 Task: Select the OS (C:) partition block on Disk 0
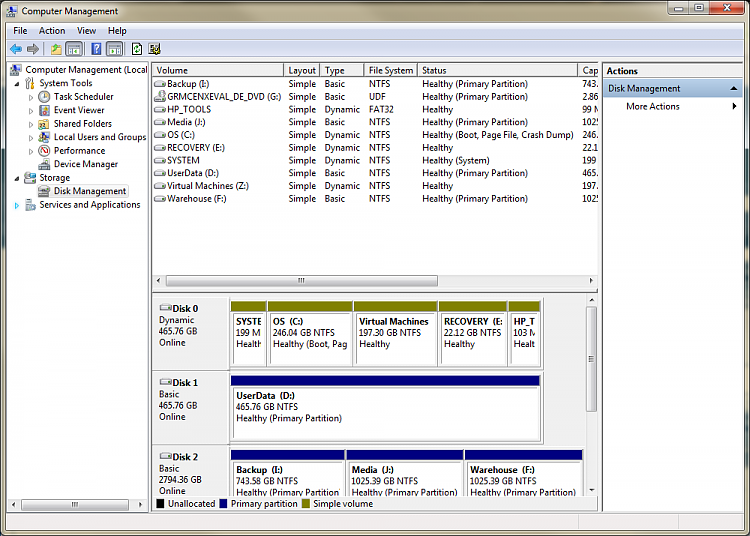310,333
